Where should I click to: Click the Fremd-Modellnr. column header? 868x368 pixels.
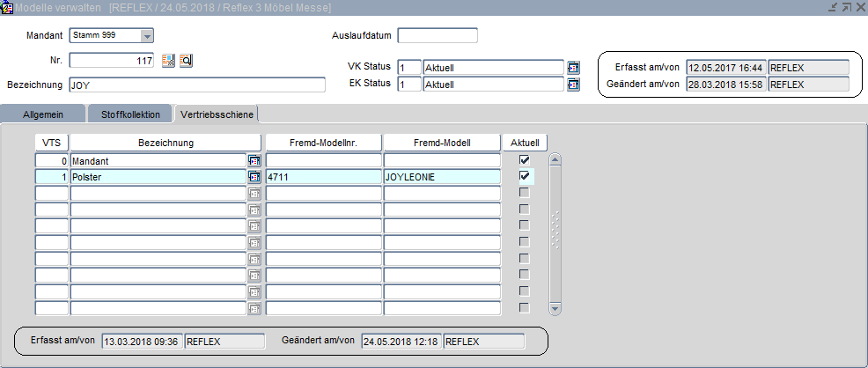tap(323, 143)
